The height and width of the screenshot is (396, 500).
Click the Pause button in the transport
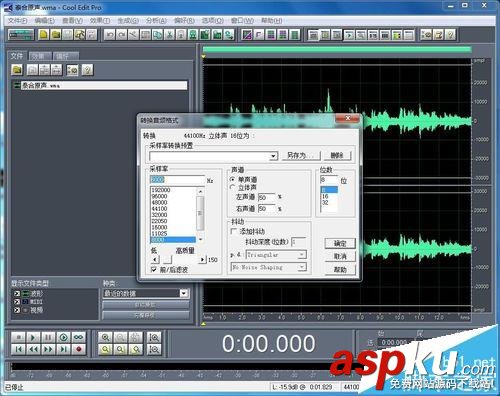[x=48, y=337]
